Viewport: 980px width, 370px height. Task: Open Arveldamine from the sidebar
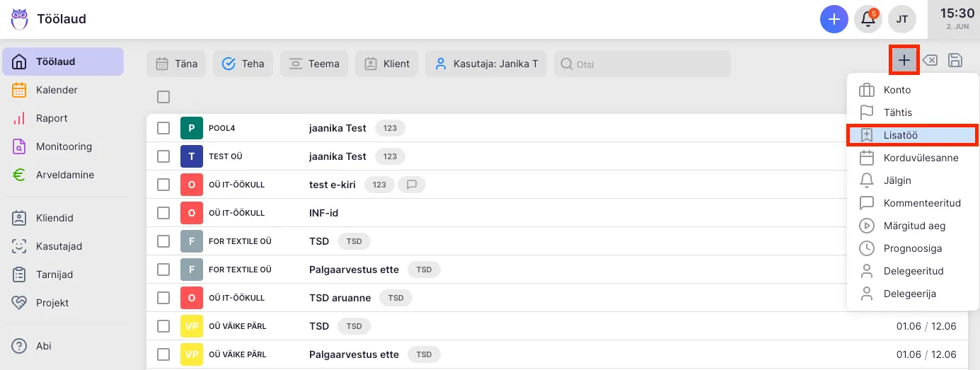64,175
